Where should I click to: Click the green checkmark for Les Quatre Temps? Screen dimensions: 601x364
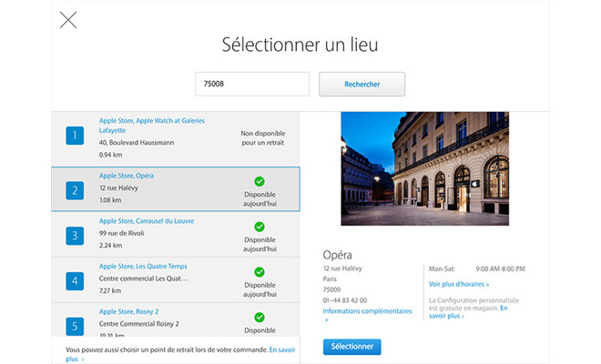pos(260,272)
